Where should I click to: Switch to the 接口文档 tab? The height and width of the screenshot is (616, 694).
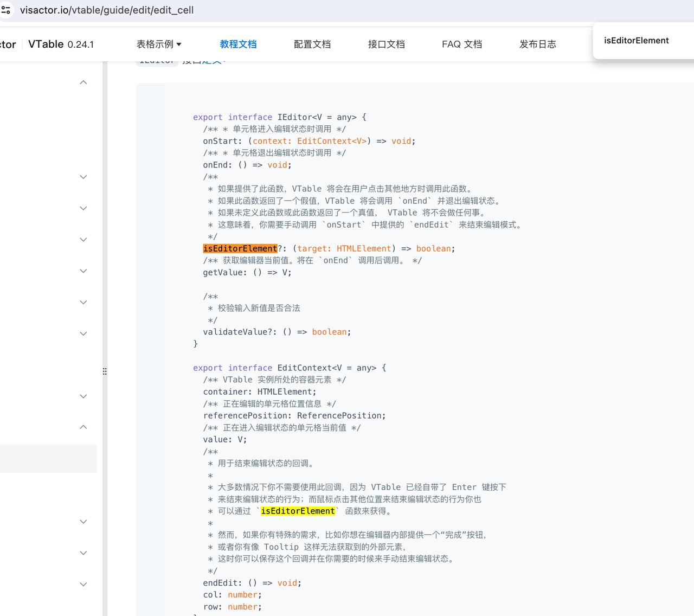387,44
